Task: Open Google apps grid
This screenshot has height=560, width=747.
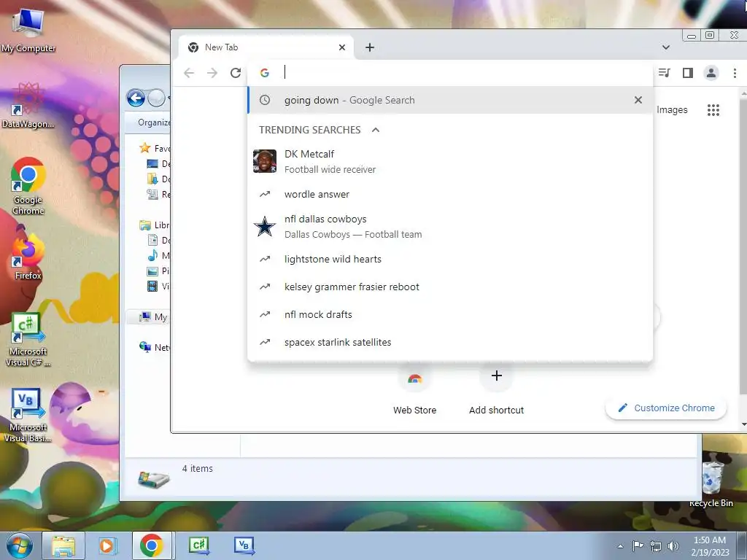Action: 713,110
